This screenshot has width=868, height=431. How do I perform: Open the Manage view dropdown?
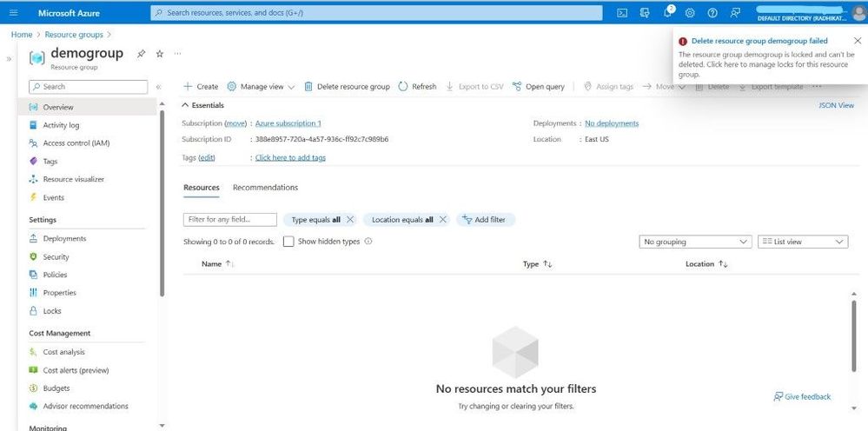tap(262, 86)
